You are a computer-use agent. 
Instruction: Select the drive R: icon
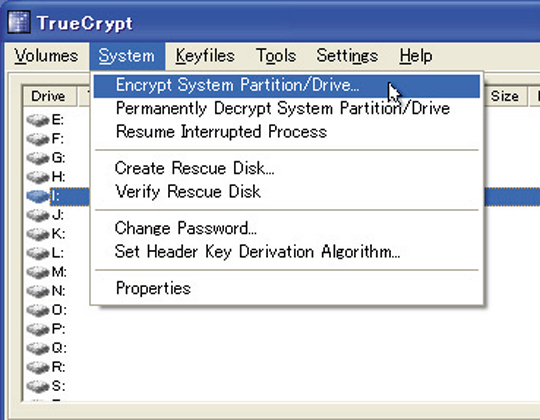(38, 367)
